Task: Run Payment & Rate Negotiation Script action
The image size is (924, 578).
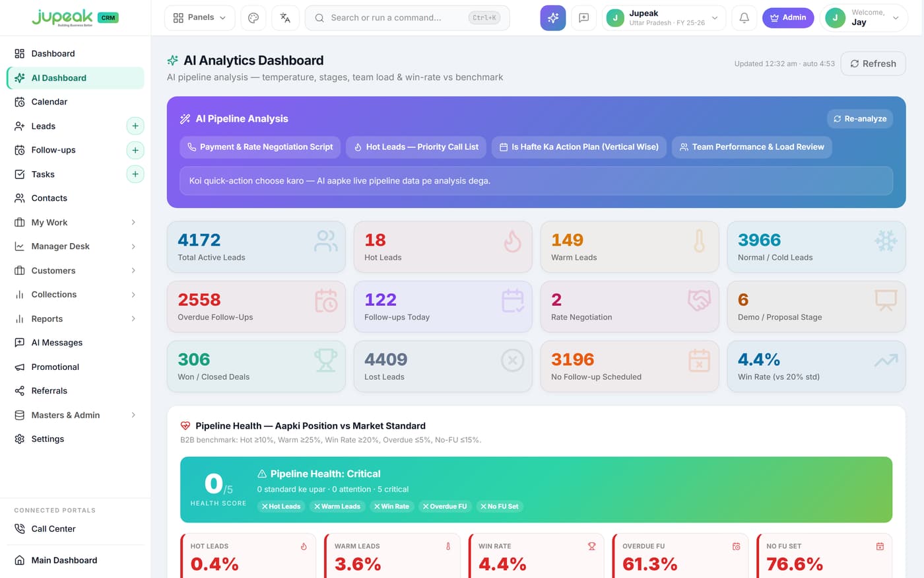Action: click(x=260, y=147)
